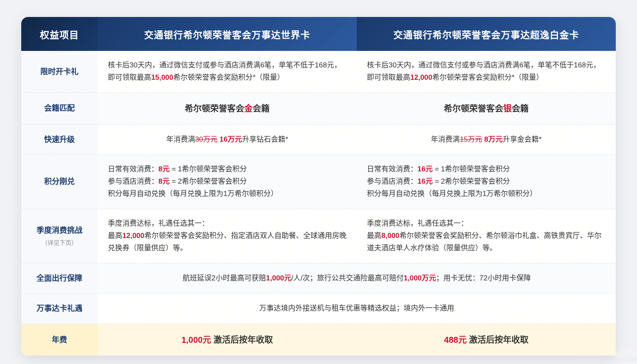The height and width of the screenshot is (364, 637).
Task: Click 日常有效消费 8元 line
Action: [x=177, y=169]
